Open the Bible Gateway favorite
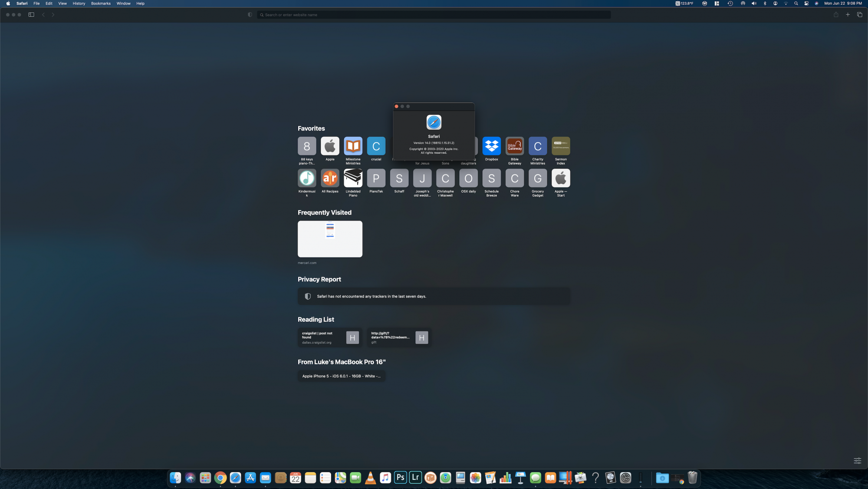The height and width of the screenshot is (489, 868). [x=515, y=146]
